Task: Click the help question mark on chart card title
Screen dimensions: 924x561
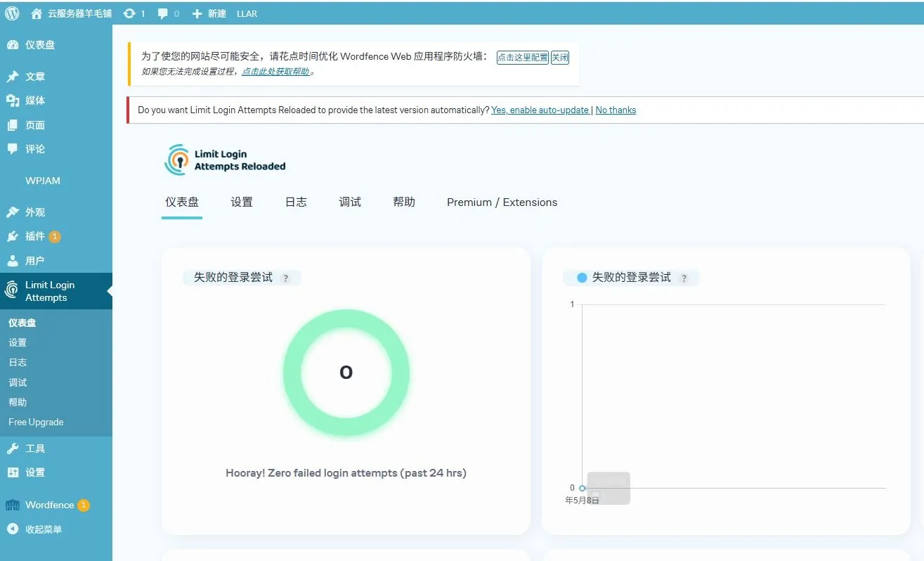Action: pyautogui.click(x=684, y=278)
